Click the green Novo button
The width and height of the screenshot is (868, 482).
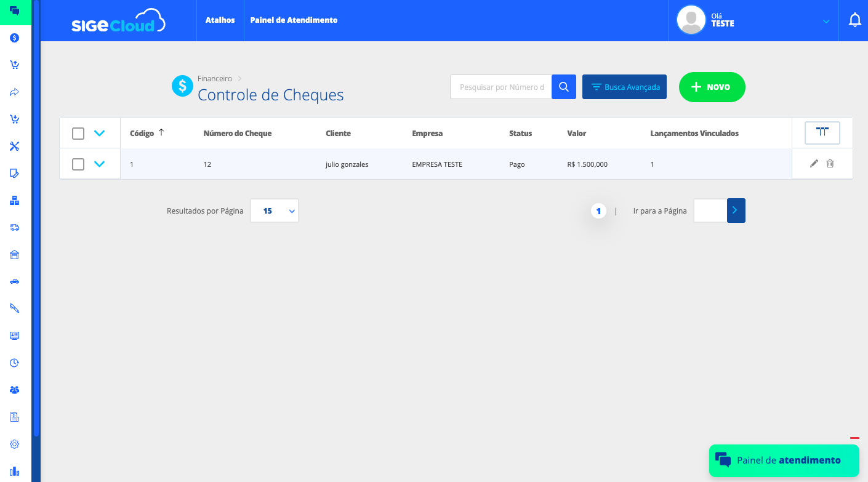point(712,87)
